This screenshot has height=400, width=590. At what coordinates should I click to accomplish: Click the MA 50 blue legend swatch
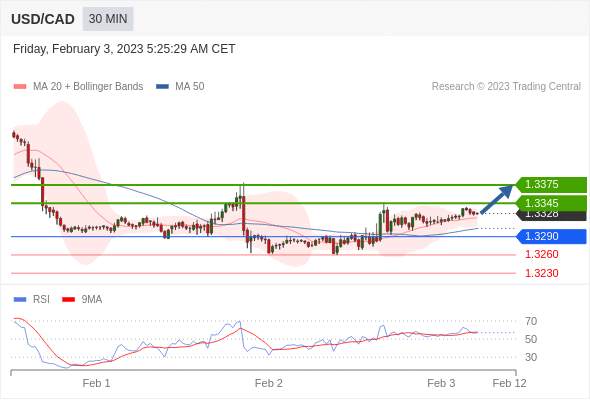pyautogui.click(x=162, y=87)
